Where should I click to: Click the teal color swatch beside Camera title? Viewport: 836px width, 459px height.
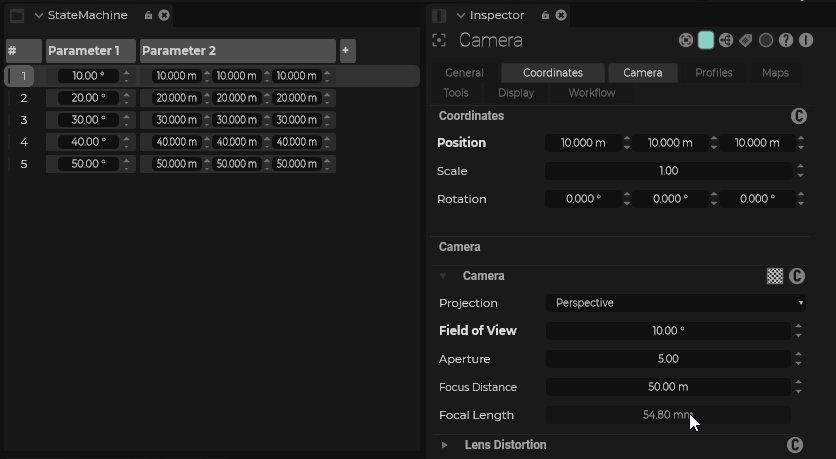coord(706,41)
